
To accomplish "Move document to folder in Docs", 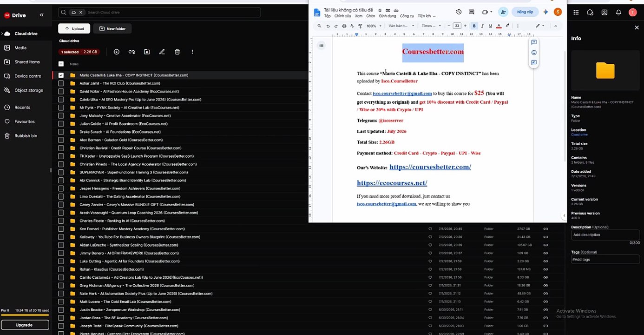I will (x=388, y=10).
